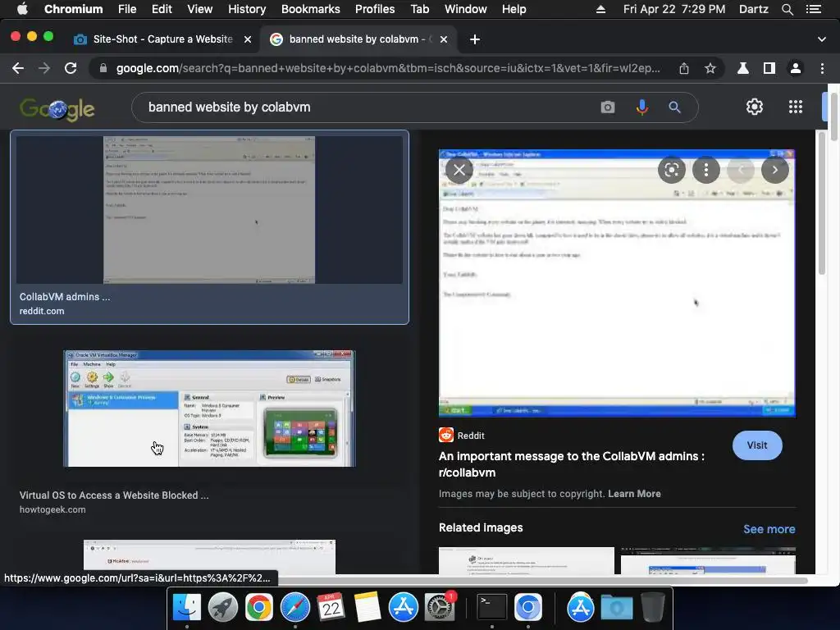The image size is (840, 630).
Task: Open the large Reddit preview image
Action: [x=617, y=283]
